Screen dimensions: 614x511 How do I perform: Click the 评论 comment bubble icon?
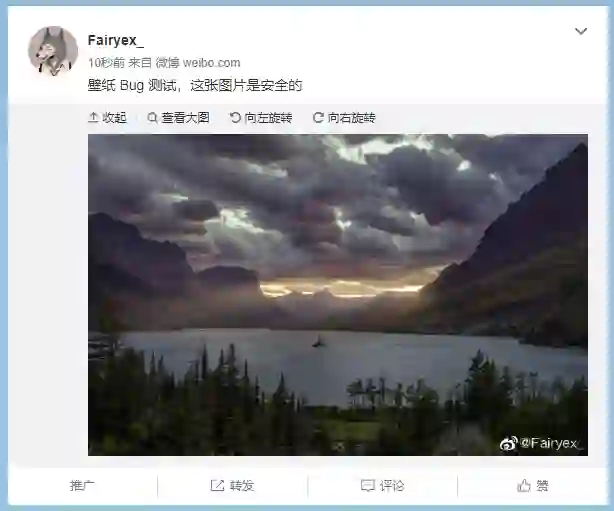pos(368,486)
